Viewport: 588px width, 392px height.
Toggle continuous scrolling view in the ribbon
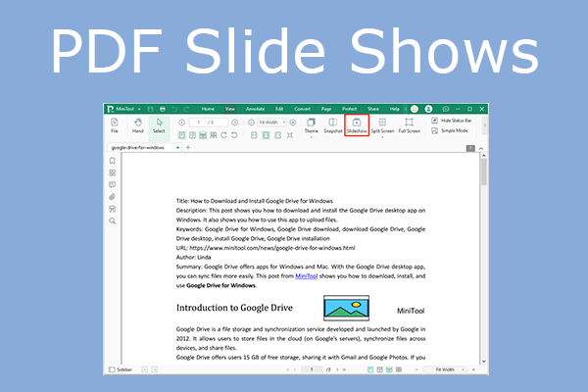click(203, 135)
